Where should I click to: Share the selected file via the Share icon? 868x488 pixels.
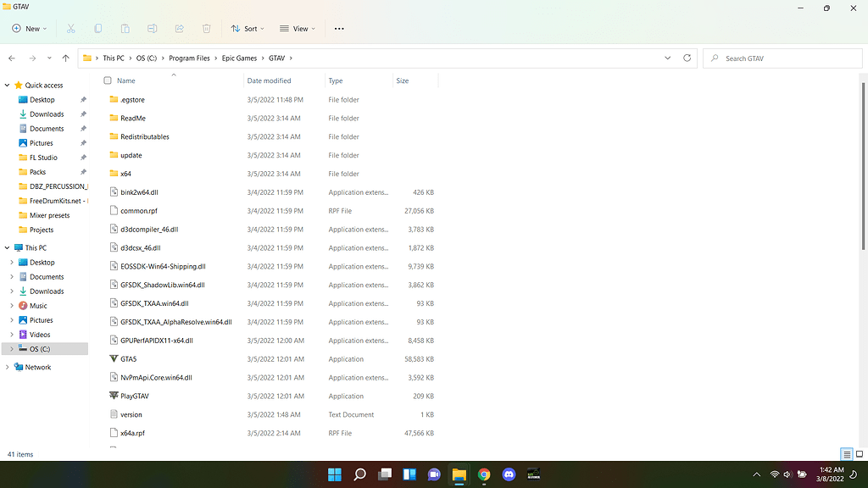179,28
